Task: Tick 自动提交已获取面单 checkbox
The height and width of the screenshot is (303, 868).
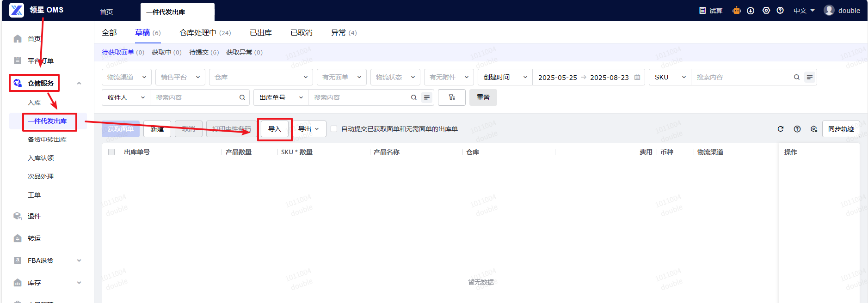Action: [x=334, y=129]
